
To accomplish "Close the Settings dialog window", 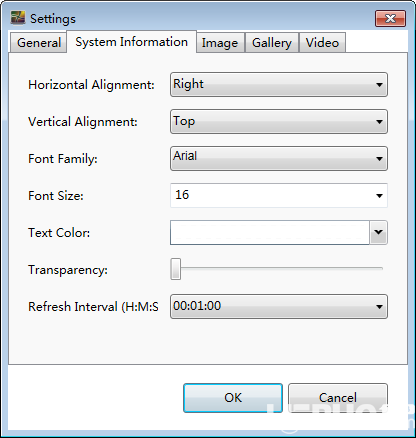I will [390, 18].
